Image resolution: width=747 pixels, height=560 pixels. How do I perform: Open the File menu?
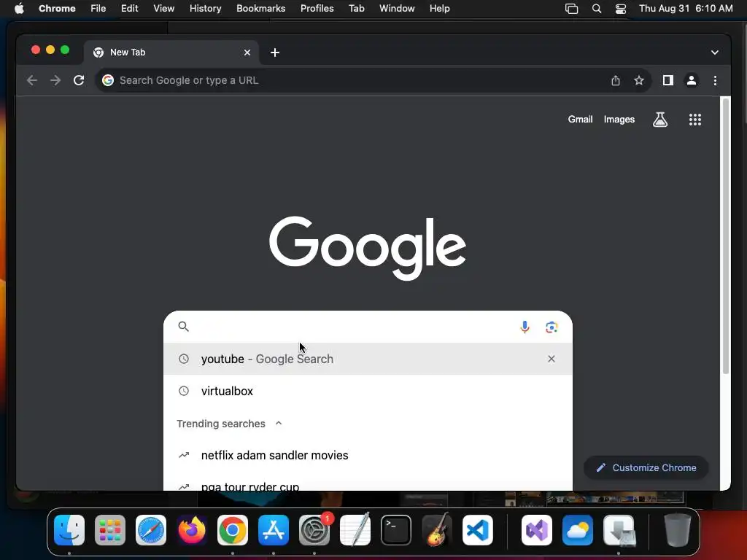click(x=98, y=8)
